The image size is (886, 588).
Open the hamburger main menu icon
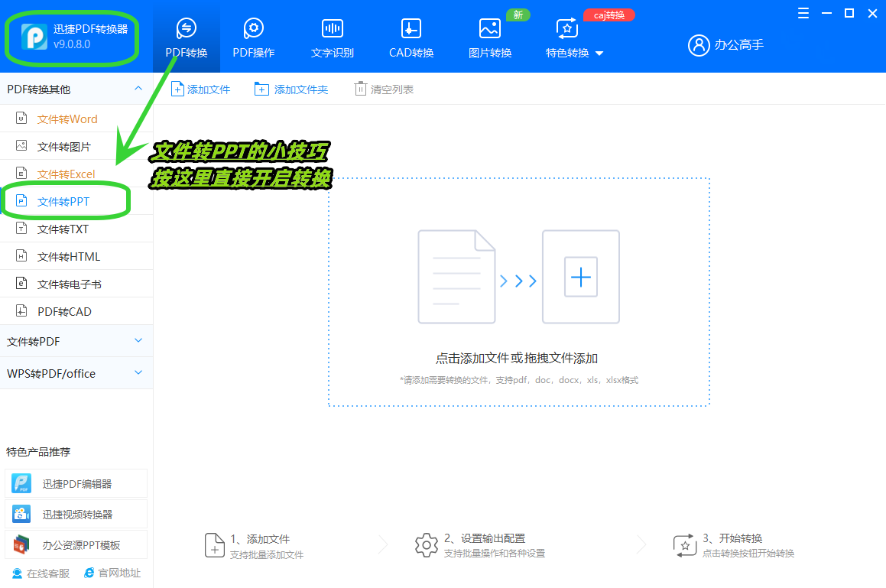pyautogui.click(x=803, y=13)
